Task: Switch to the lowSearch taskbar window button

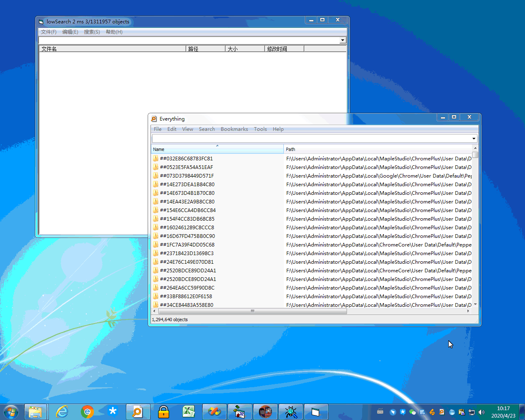Action: [316, 412]
